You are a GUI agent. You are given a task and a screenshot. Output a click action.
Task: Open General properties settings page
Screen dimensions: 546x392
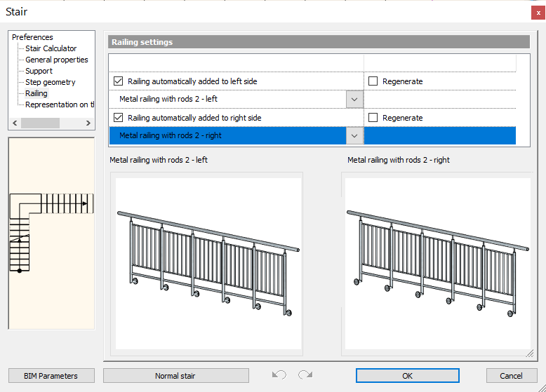tap(56, 60)
